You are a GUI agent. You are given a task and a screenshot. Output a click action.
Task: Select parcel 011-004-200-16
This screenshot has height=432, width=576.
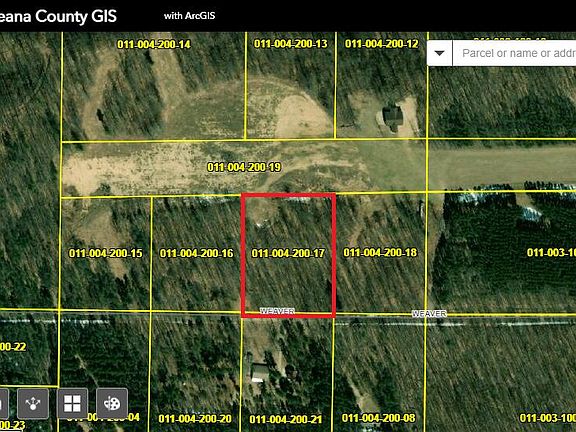click(197, 253)
